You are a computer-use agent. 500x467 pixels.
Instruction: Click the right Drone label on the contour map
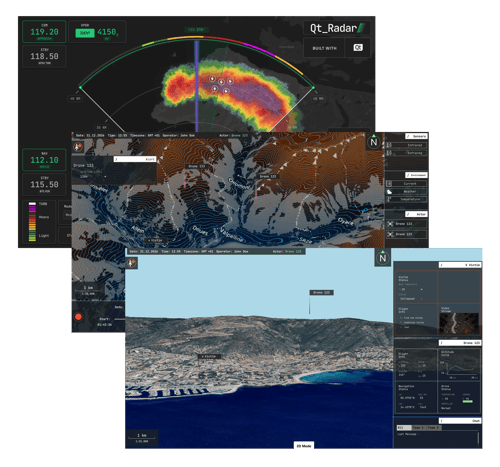(268, 176)
